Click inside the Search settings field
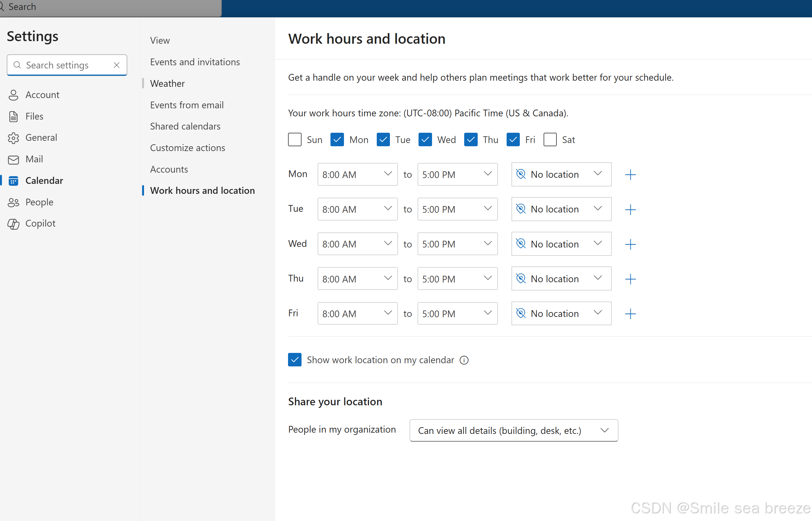The width and height of the screenshot is (812, 521). point(58,65)
